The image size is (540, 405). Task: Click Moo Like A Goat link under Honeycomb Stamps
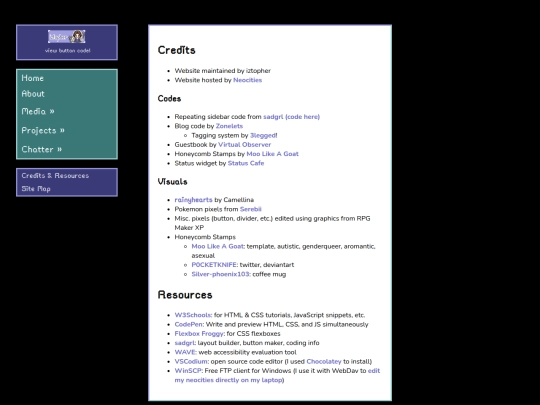[218, 246]
